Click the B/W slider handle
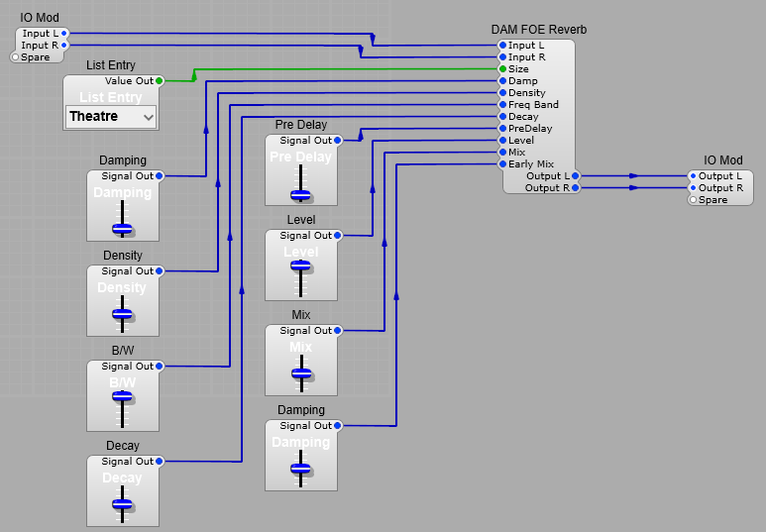The height and width of the screenshot is (532, 766). pyautogui.click(x=123, y=395)
